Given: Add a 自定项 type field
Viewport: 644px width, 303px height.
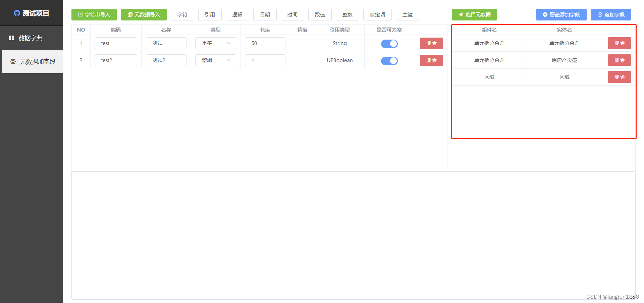Looking at the screenshot, I should (x=377, y=15).
